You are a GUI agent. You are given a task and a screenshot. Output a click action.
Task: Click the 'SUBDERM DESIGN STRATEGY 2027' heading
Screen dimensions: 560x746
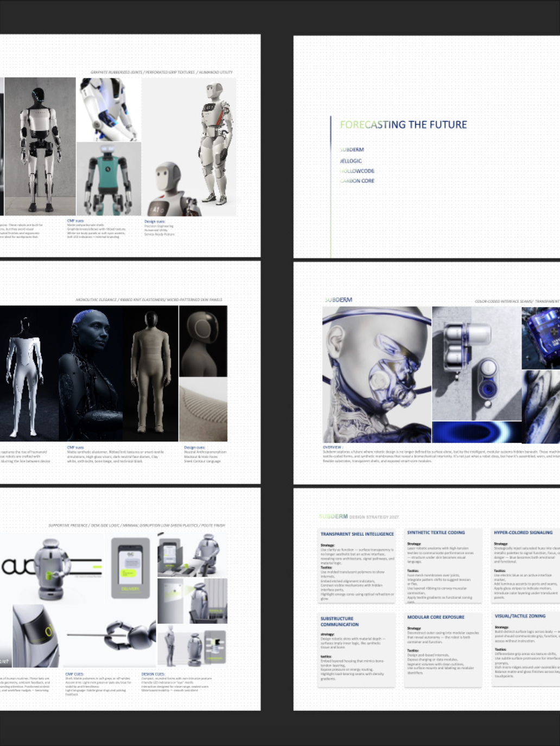359,517
